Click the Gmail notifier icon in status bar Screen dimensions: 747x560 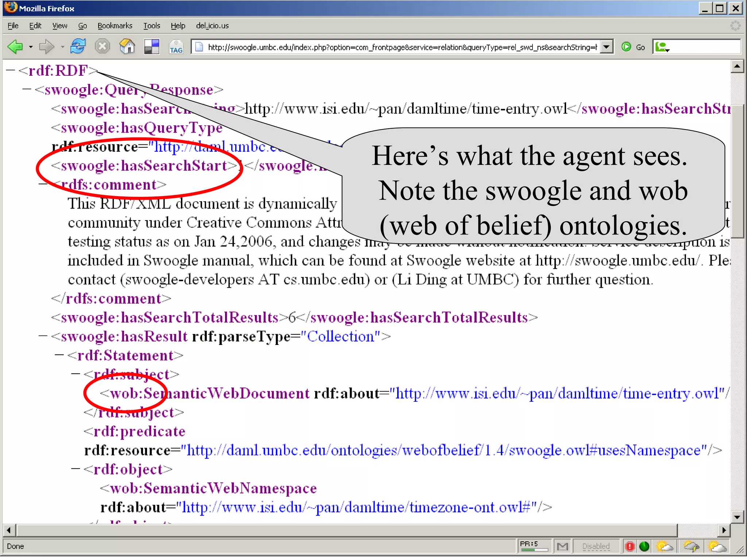coord(562,546)
